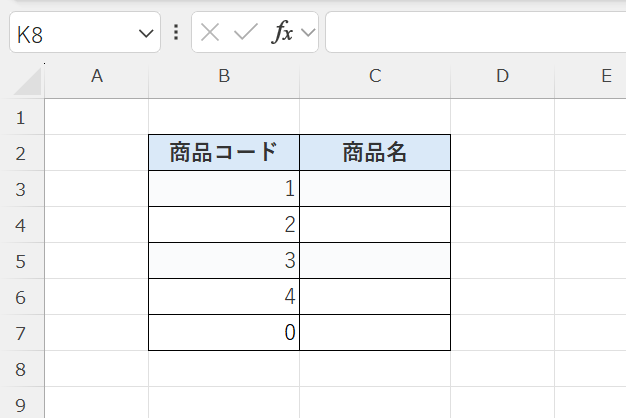Click the 商品名 header cell
This screenshot has width=626, height=418.
click(375, 153)
